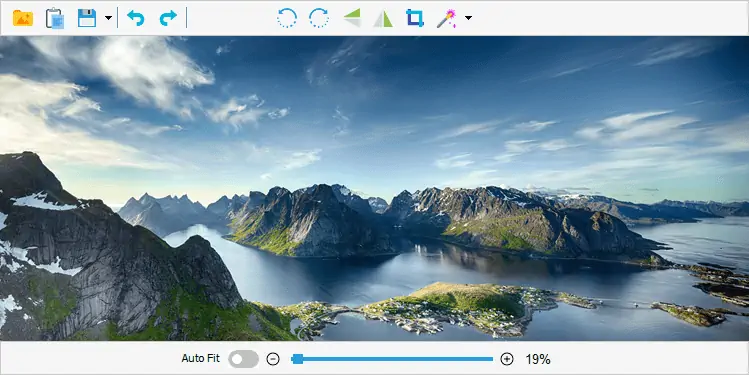
Task: Click the Auto Fit label
Action: (201, 358)
